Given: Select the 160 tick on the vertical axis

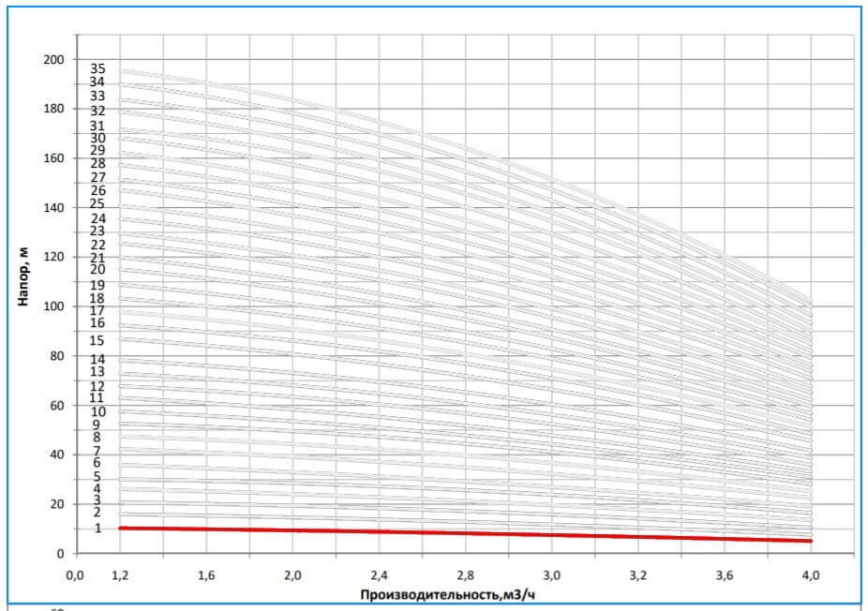Looking at the screenshot, I should [x=54, y=158].
